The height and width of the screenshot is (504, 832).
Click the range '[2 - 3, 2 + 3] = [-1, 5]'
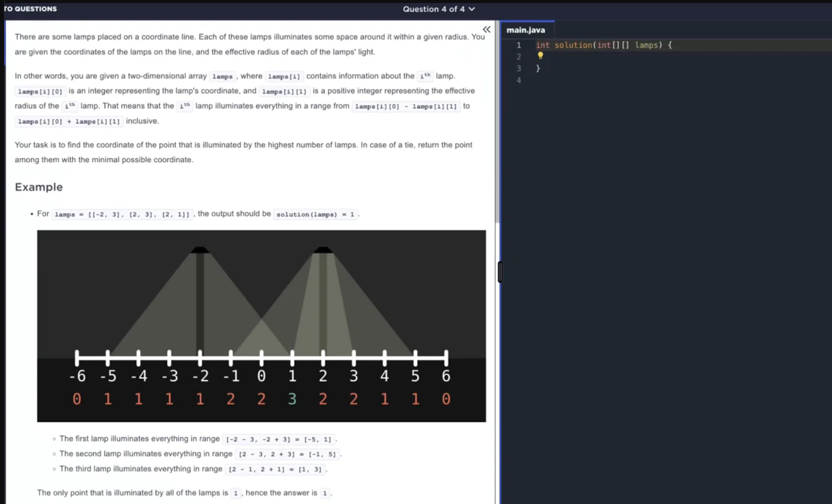click(287, 454)
